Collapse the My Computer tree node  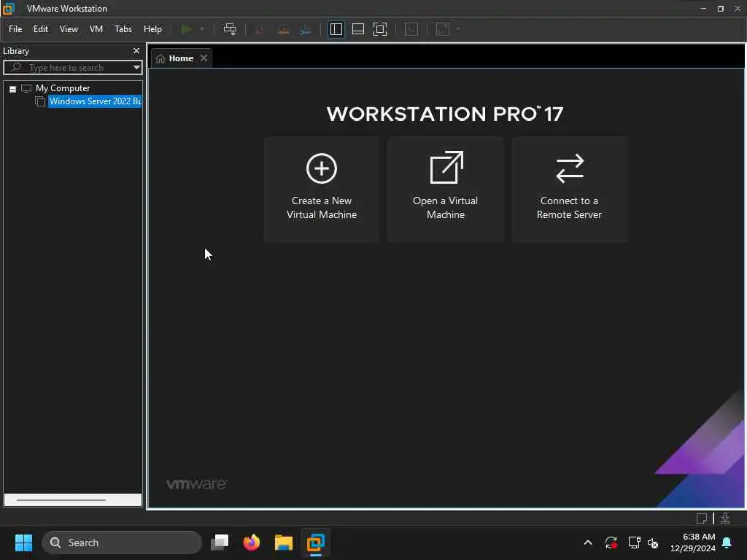(x=13, y=88)
